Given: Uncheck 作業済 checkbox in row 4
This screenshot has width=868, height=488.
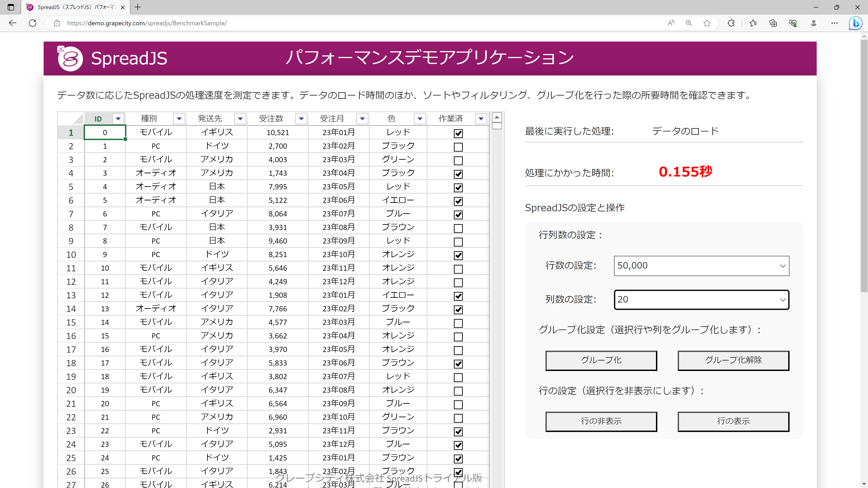Looking at the screenshot, I should coord(458,174).
